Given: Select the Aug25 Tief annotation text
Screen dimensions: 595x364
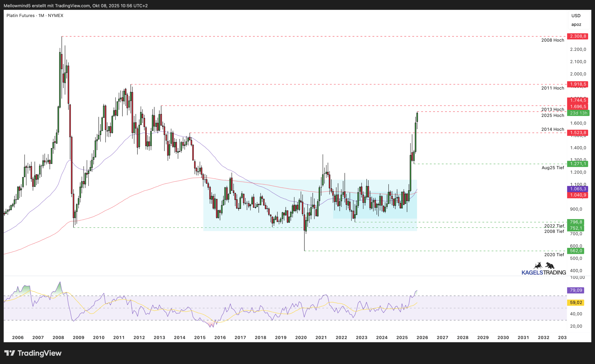Looking at the screenshot, I should [553, 168].
